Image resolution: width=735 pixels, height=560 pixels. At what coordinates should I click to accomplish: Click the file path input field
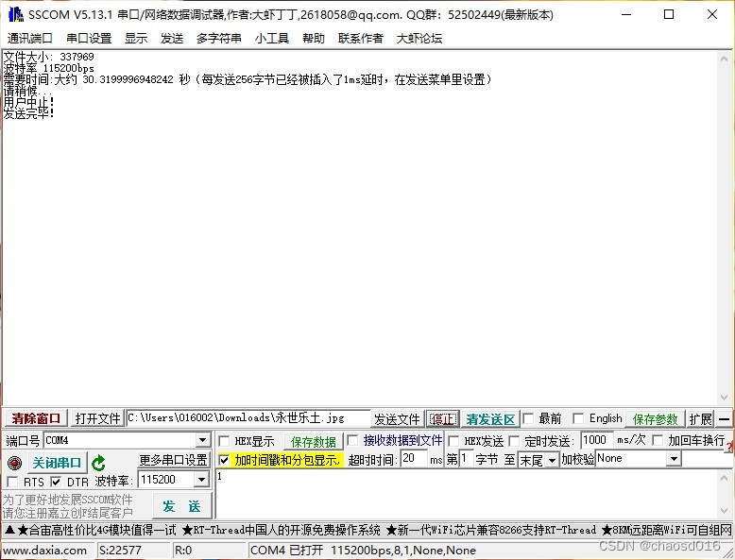click(x=248, y=418)
